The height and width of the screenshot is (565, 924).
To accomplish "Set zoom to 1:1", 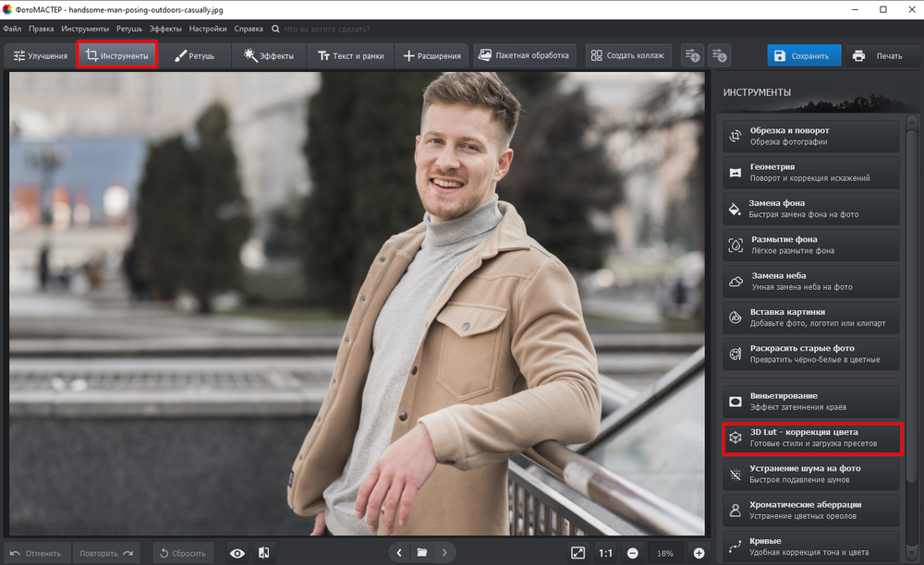I will (605, 553).
